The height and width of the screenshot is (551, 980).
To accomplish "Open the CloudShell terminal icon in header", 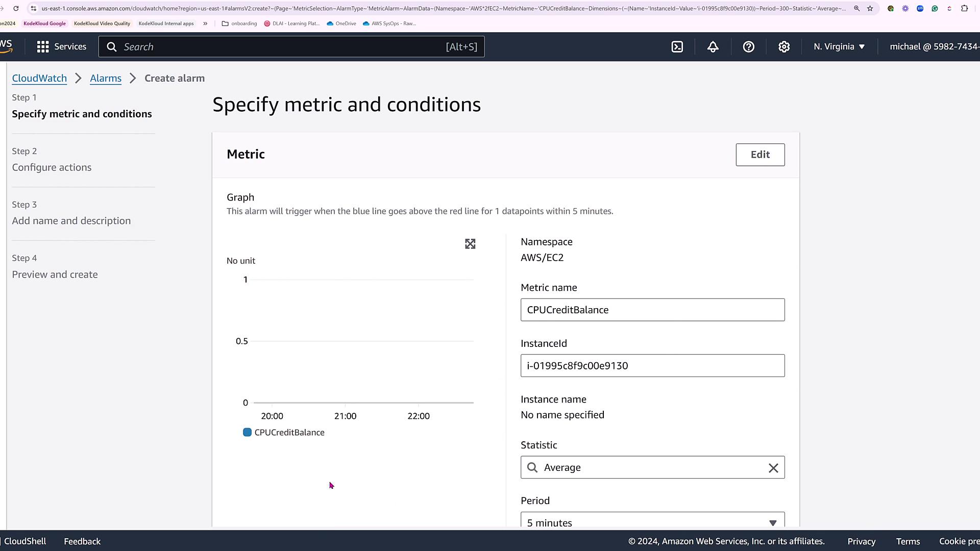I will coord(677,47).
